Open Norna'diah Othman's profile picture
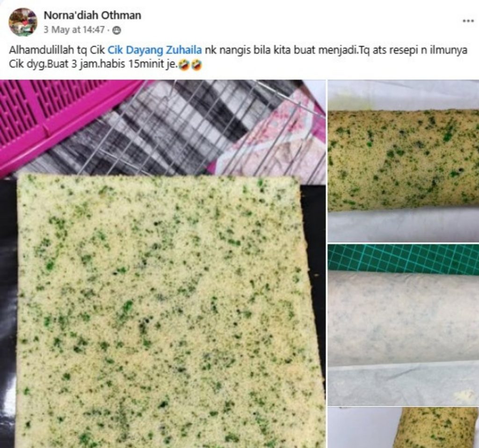The image size is (479, 448). [x=23, y=22]
